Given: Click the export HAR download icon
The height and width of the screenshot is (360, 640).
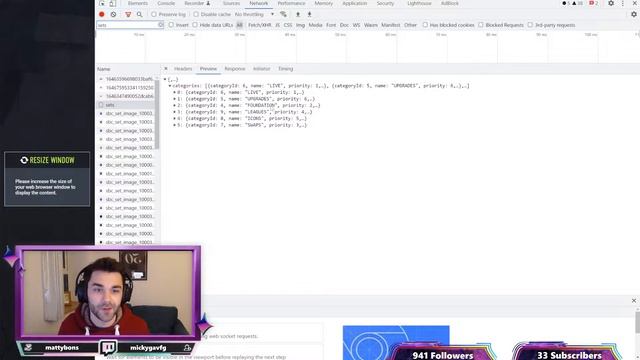Looking at the screenshot, I should pyautogui.click(x=309, y=14).
